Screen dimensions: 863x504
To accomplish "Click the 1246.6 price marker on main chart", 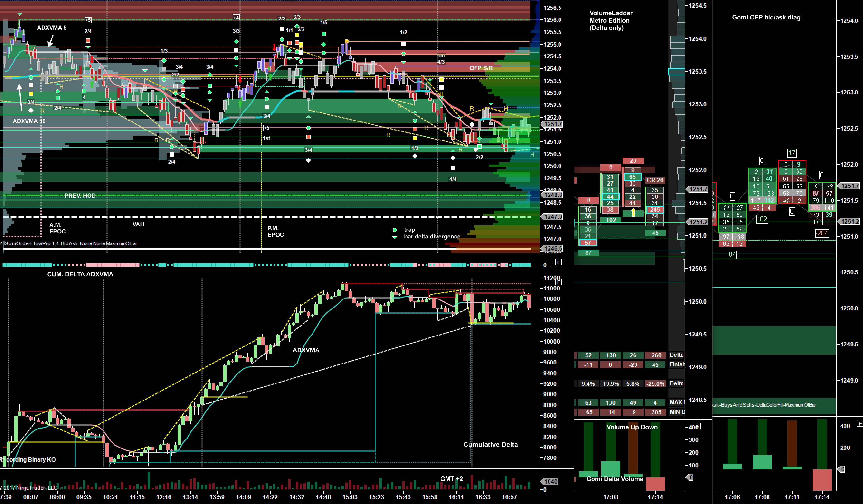I will coord(552,248).
